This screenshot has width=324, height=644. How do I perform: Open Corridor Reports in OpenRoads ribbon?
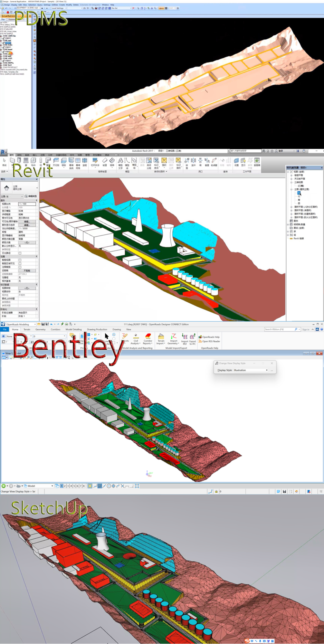click(x=148, y=339)
